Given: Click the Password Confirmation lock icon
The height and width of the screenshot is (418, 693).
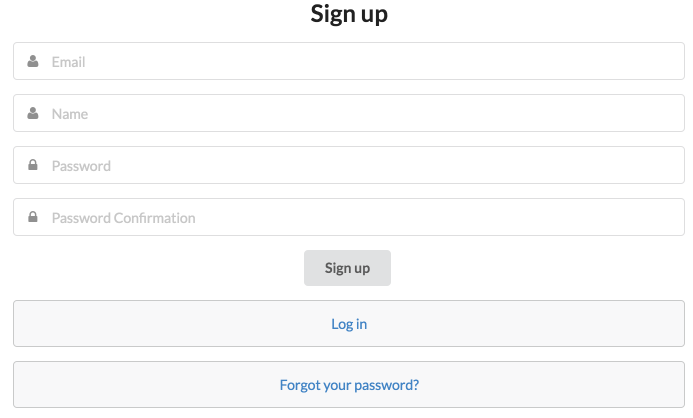Looking at the screenshot, I should 33,217.
